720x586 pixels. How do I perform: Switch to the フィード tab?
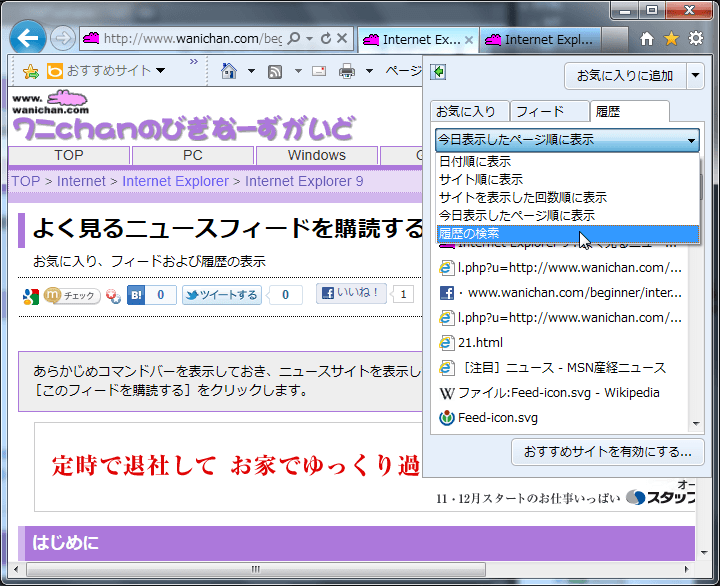[x=549, y=111]
